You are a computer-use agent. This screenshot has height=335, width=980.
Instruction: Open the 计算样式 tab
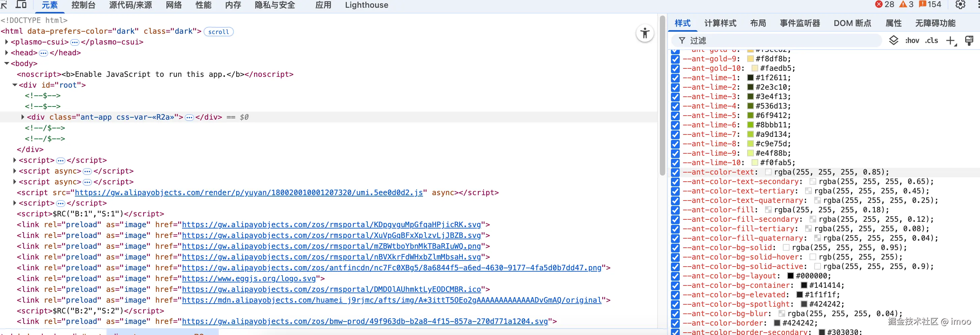tap(720, 23)
